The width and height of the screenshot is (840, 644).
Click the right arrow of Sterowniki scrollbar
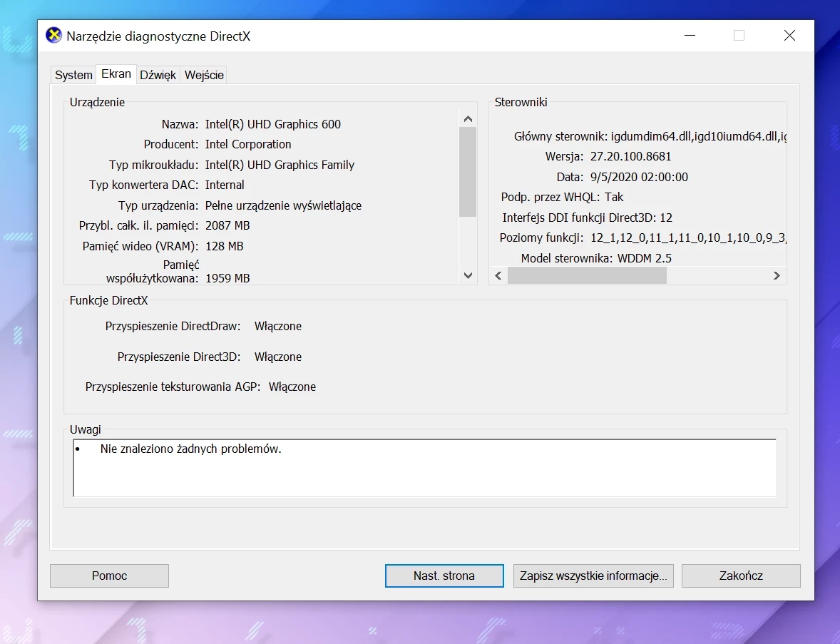point(777,275)
